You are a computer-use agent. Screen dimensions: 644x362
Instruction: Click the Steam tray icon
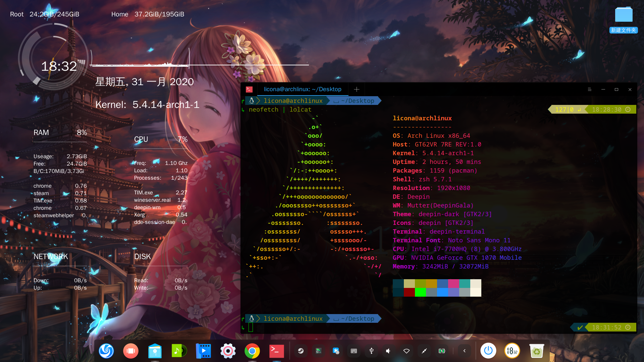pos(301,351)
